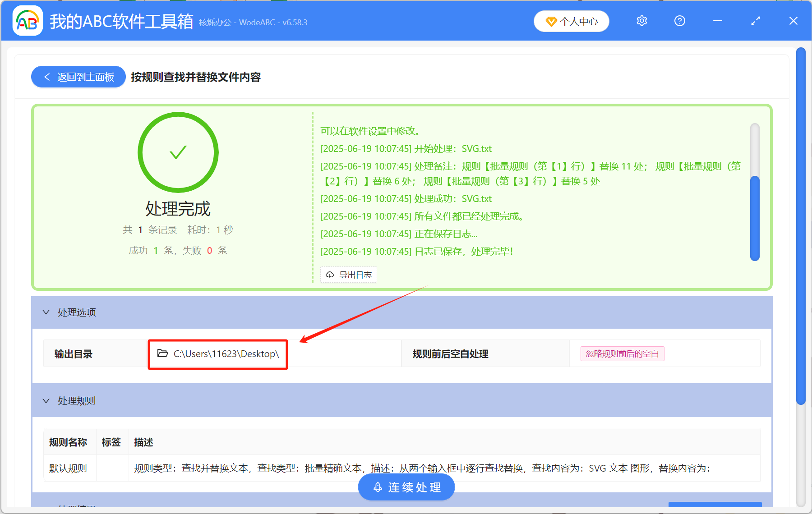Click the fullscreen expand icon in title bar
812x514 pixels.
[x=755, y=21]
